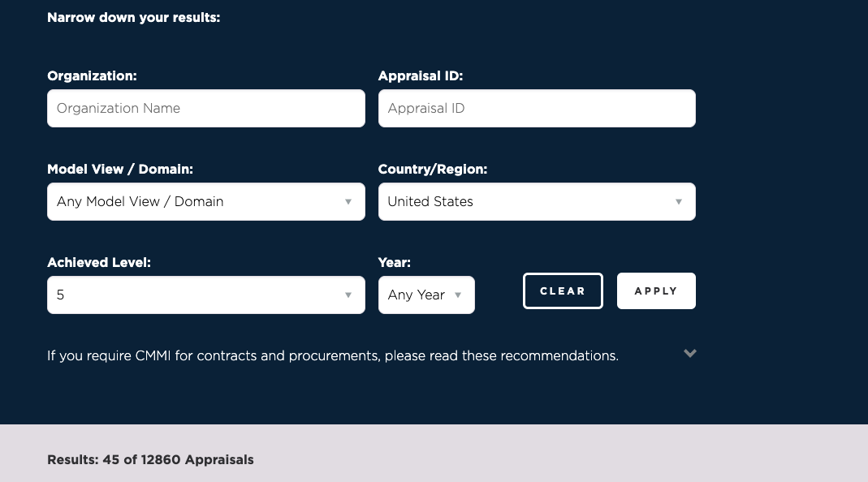Click the Organization Name input field

[x=205, y=108]
